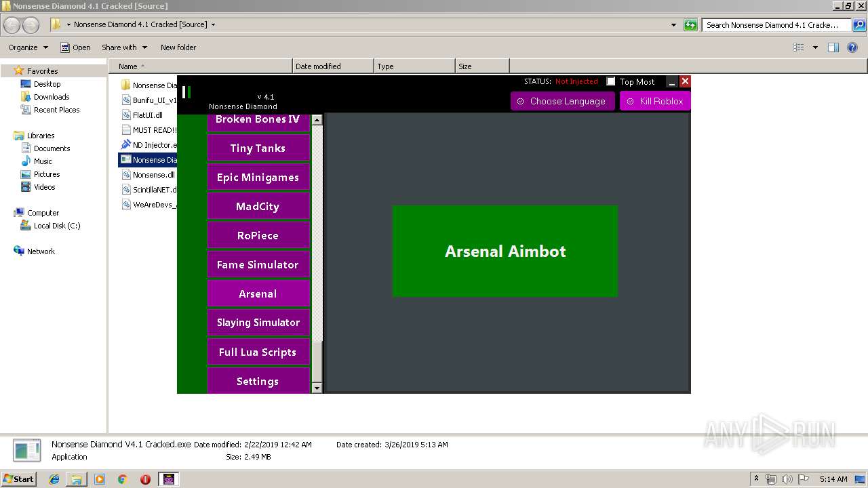Click the Explorer Back navigation arrow

point(12,25)
